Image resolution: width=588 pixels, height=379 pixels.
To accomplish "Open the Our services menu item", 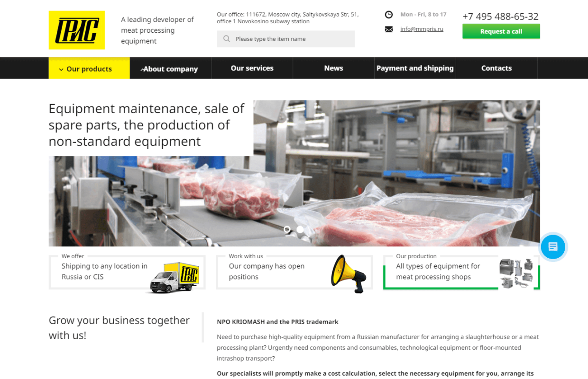I will click(x=252, y=68).
